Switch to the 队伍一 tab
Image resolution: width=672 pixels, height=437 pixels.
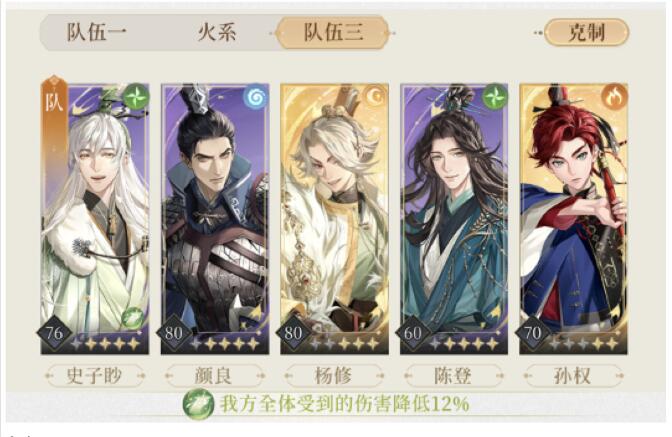click(96, 33)
